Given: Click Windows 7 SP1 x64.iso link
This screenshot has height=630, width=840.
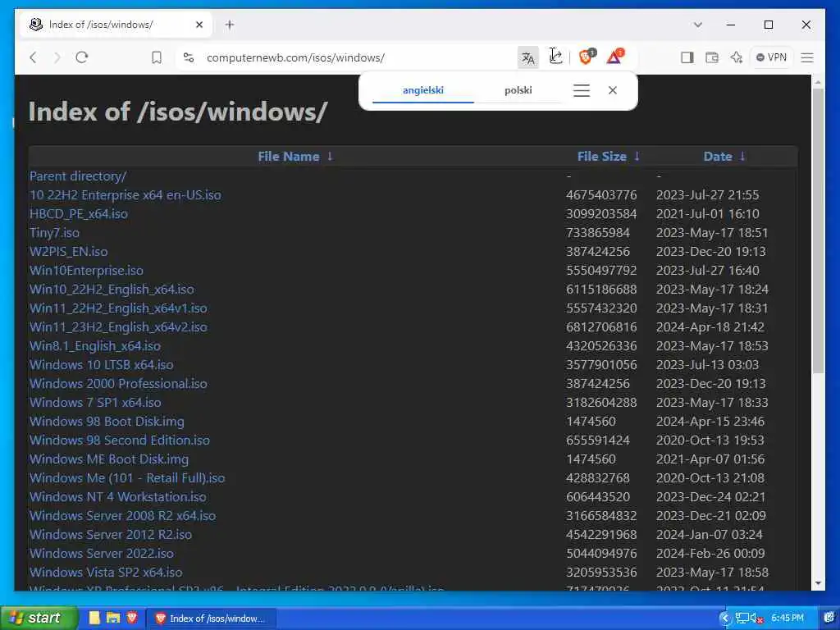Looking at the screenshot, I should [95, 402].
